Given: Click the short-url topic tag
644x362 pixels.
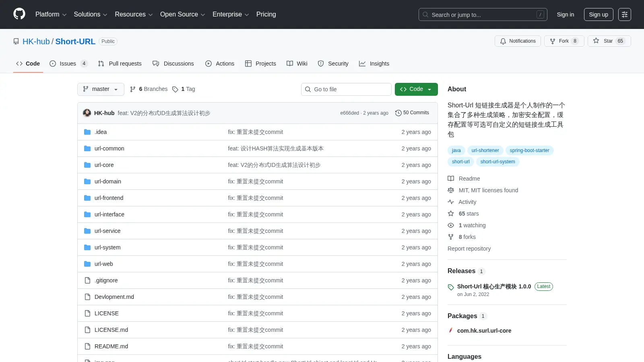Looking at the screenshot, I should (x=460, y=162).
